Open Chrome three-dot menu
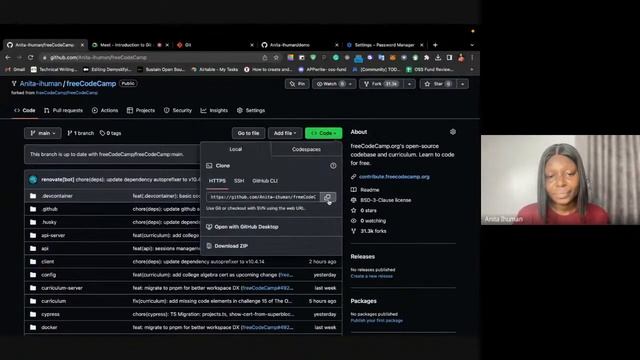Image resolution: width=640 pixels, height=360 pixels. [472, 58]
